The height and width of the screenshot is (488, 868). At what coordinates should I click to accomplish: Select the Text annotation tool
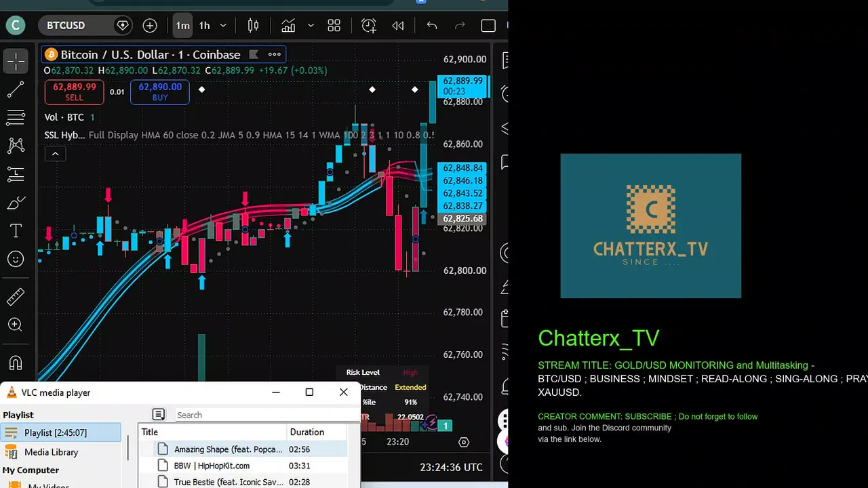[x=15, y=230]
